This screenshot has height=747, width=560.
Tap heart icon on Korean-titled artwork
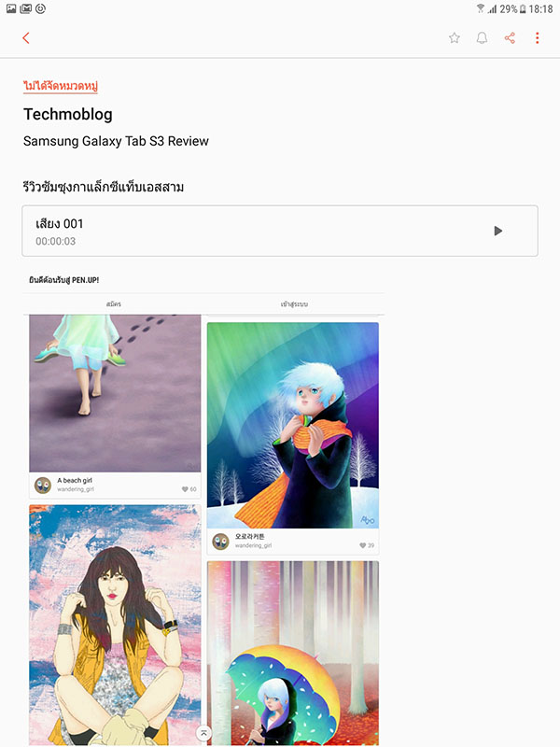[363, 545]
